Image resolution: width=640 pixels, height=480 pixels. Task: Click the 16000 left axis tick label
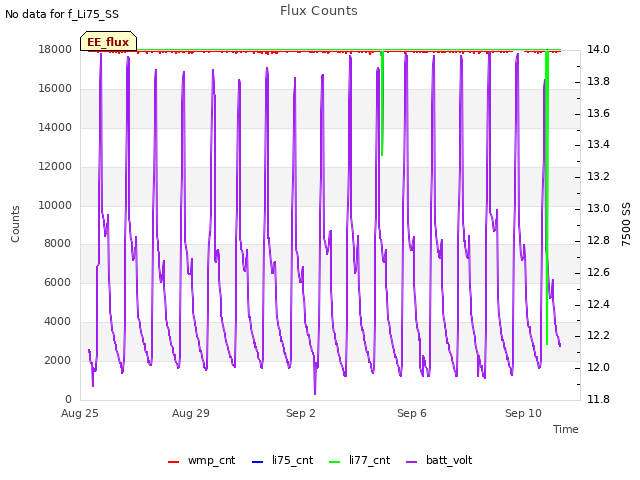pyautogui.click(x=55, y=89)
